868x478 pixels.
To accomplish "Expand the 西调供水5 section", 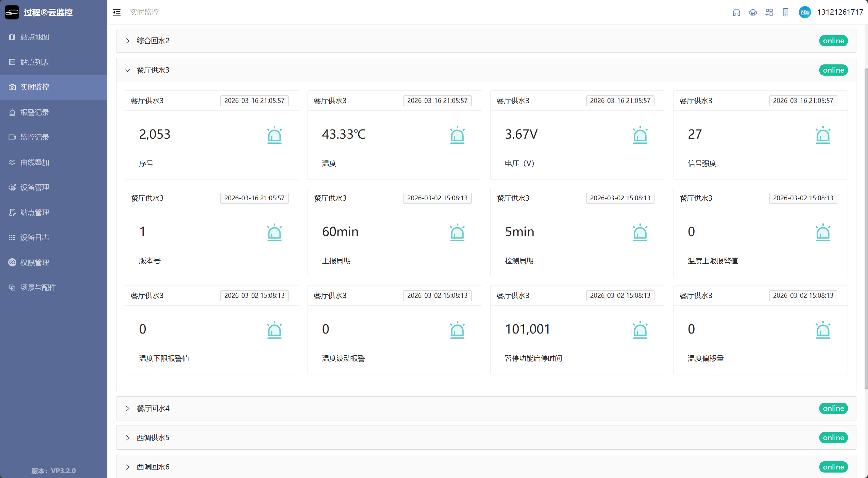I will point(128,437).
